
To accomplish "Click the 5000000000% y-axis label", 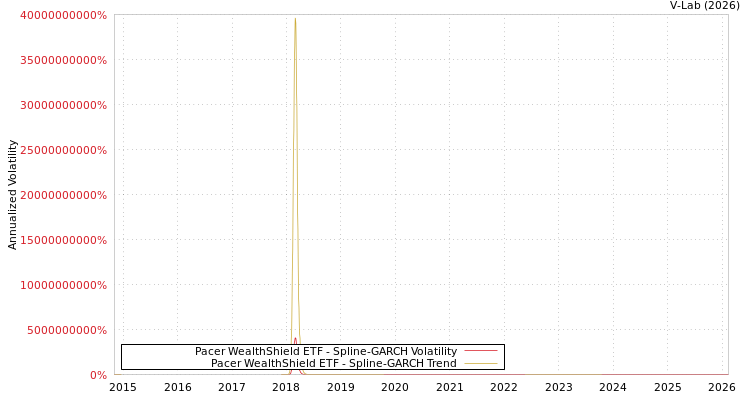I will (x=67, y=330).
